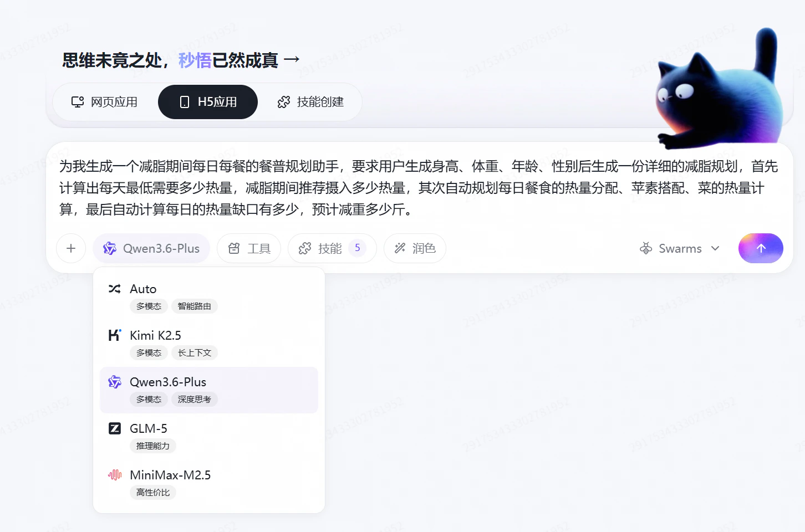Click the 工具 toolbox icon
Viewport: 805px width, 532px height.
click(234, 248)
